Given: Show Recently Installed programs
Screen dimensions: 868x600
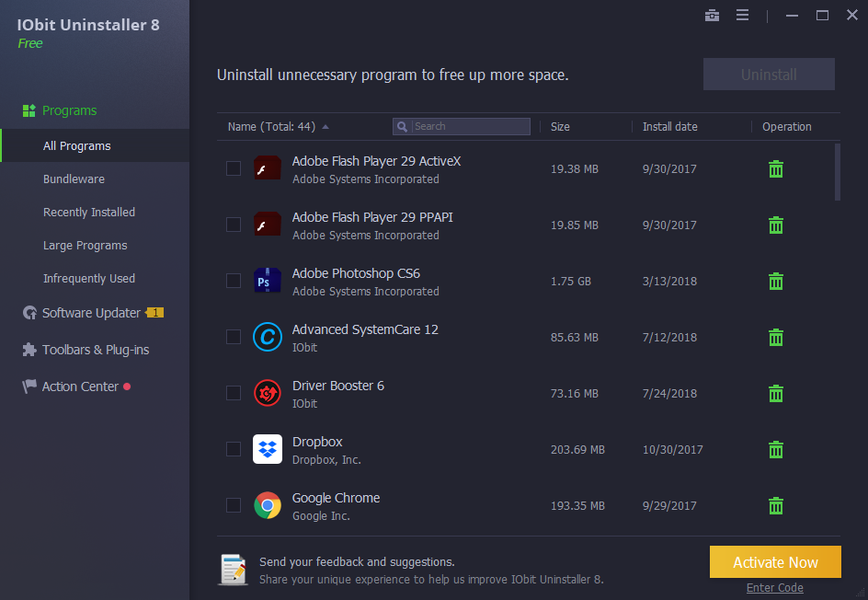Looking at the screenshot, I should point(89,213).
